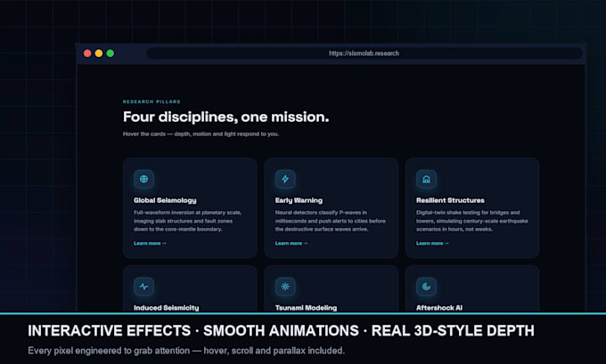
Task: Click the green maximize window dot
Action: (111, 53)
